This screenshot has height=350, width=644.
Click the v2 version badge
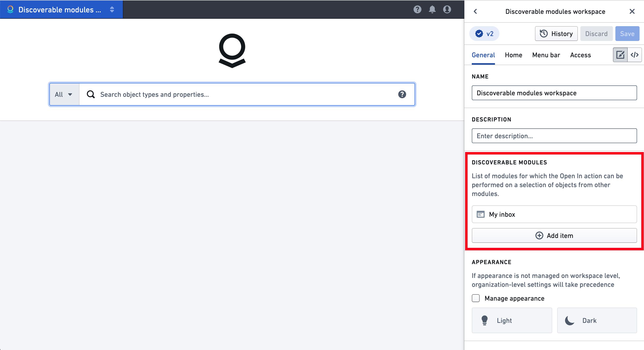[484, 34]
